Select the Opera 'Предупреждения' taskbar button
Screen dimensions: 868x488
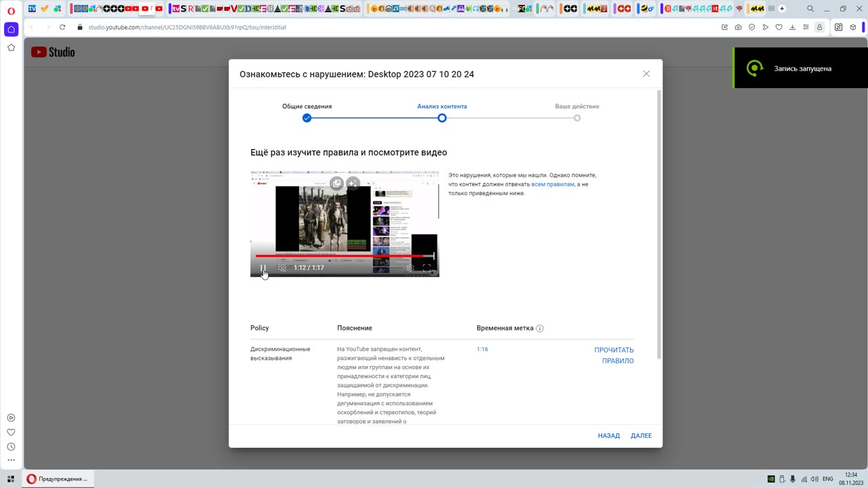click(x=58, y=479)
